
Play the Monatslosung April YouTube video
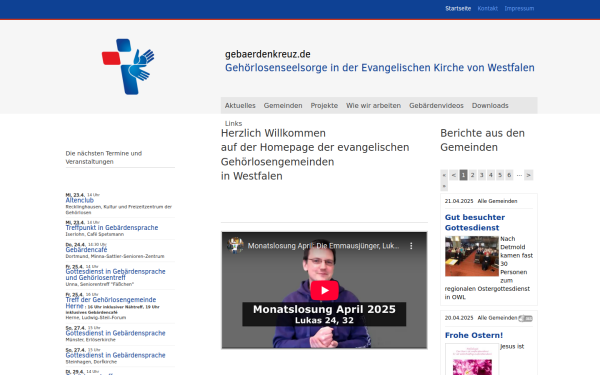point(324,290)
